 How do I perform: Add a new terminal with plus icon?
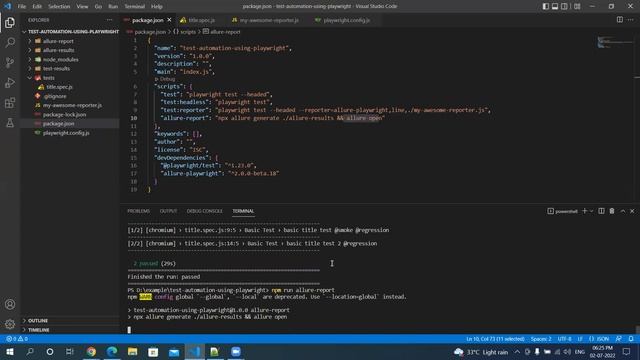point(584,211)
